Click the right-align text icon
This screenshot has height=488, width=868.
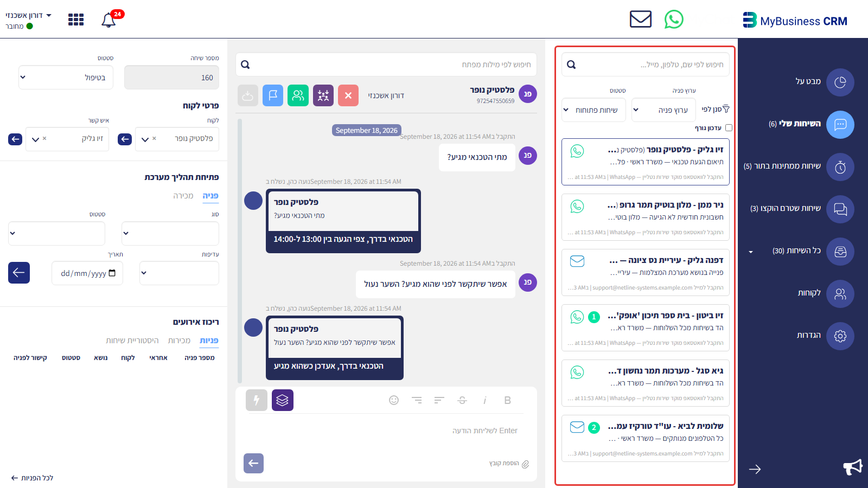pyautogui.click(x=417, y=400)
